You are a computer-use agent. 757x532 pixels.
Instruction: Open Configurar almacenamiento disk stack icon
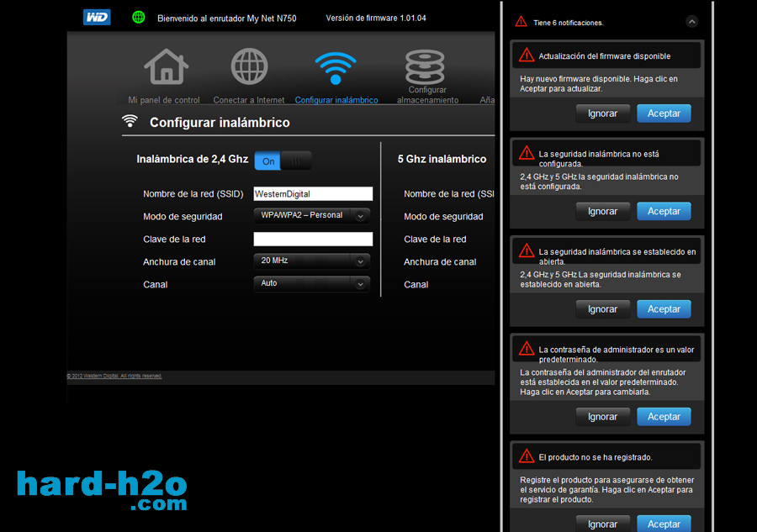425,66
